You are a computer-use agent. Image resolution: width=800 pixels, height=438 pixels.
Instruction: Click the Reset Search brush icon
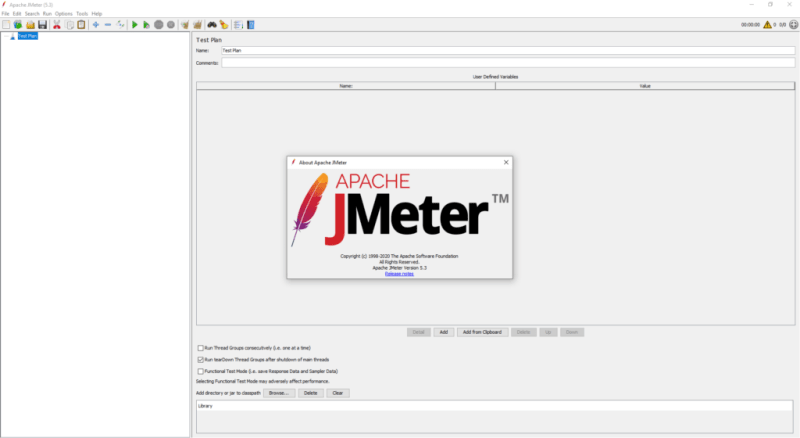224,25
